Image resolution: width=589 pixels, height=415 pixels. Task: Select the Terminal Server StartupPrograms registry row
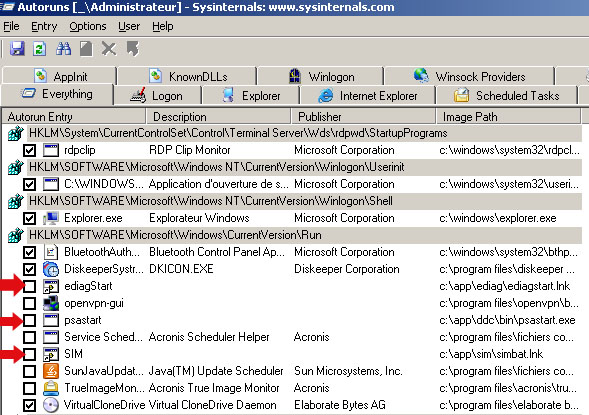pyautogui.click(x=304, y=133)
